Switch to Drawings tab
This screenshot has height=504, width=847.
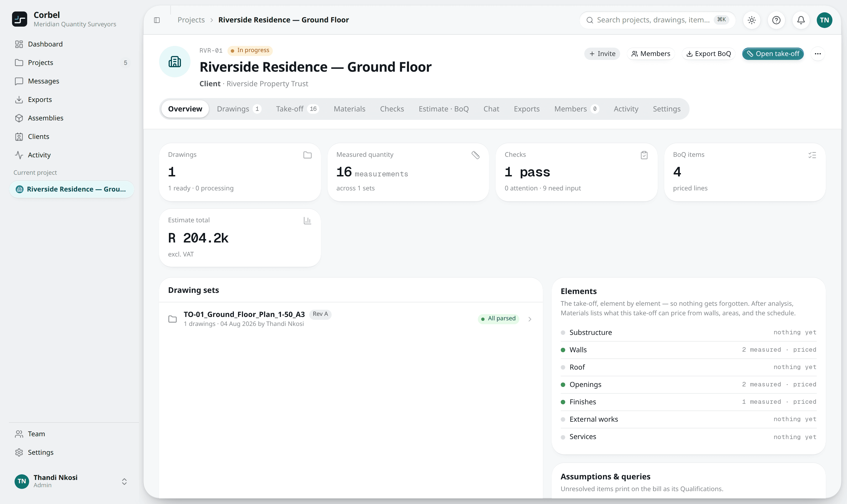point(239,109)
